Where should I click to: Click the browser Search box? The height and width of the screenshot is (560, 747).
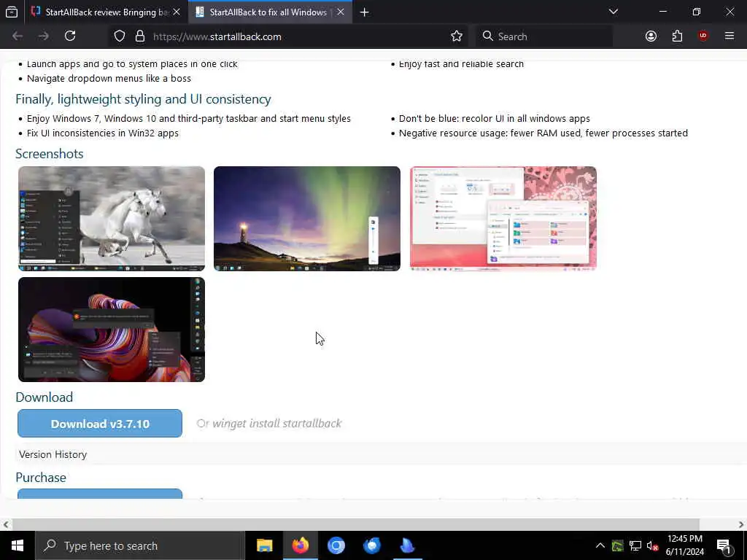point(544,36)
